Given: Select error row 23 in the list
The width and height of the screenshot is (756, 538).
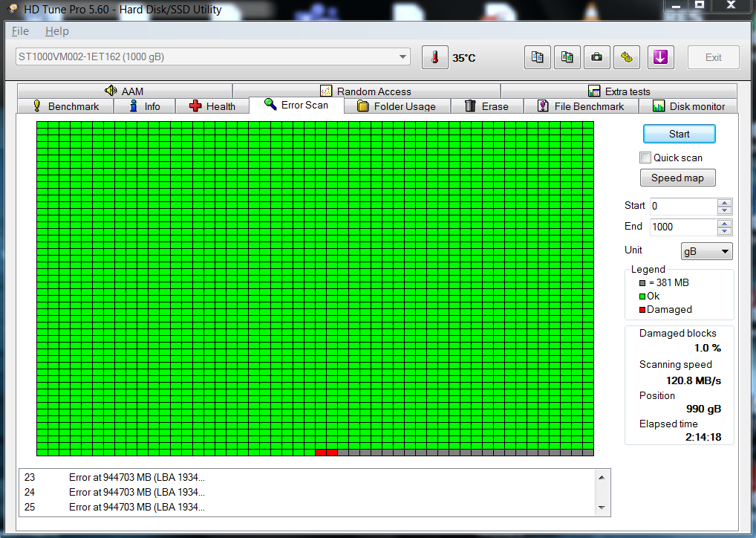Looking at the screenshot, I should click(307, 477).
